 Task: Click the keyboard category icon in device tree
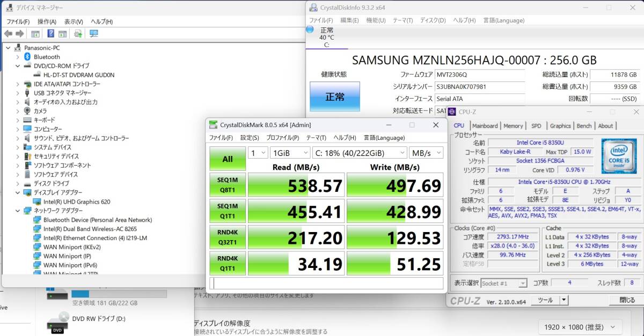pos(27,120)
